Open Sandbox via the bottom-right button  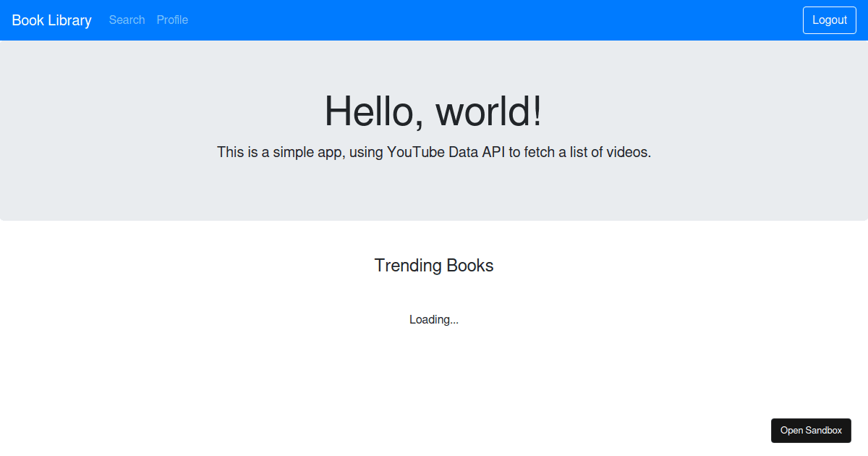(x=811, y=430)
